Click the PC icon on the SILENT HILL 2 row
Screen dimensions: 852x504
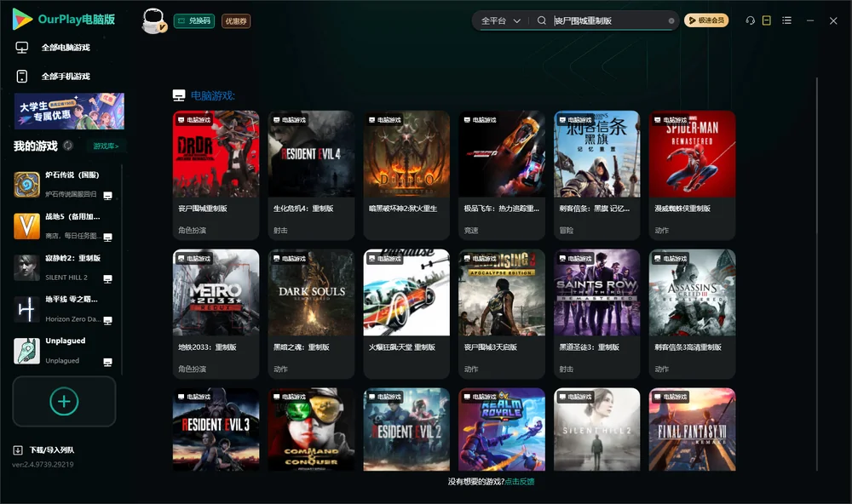(107, 278)
